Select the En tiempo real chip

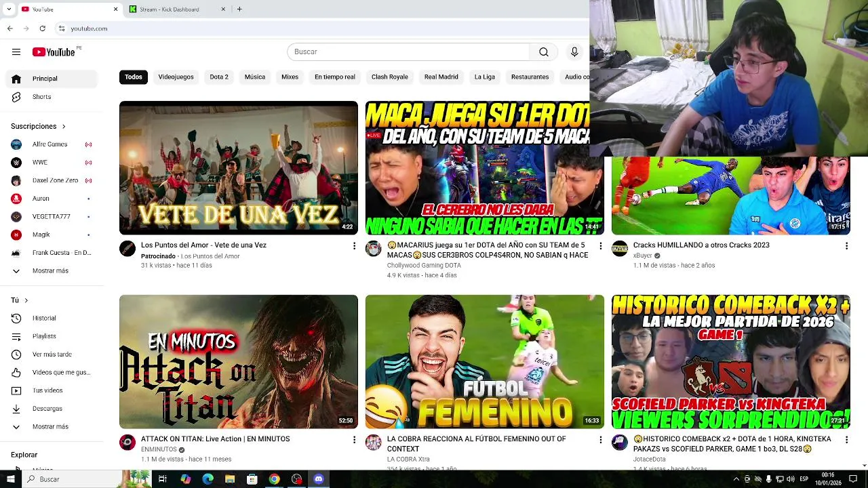[335, 77]
